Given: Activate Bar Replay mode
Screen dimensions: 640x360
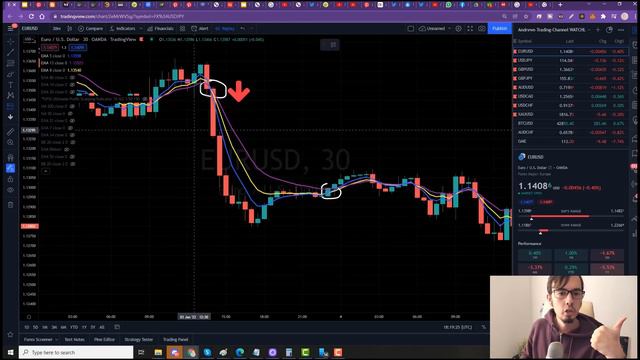Looking at the screenshot, I should pyautogui.click(x=225, y=29).
